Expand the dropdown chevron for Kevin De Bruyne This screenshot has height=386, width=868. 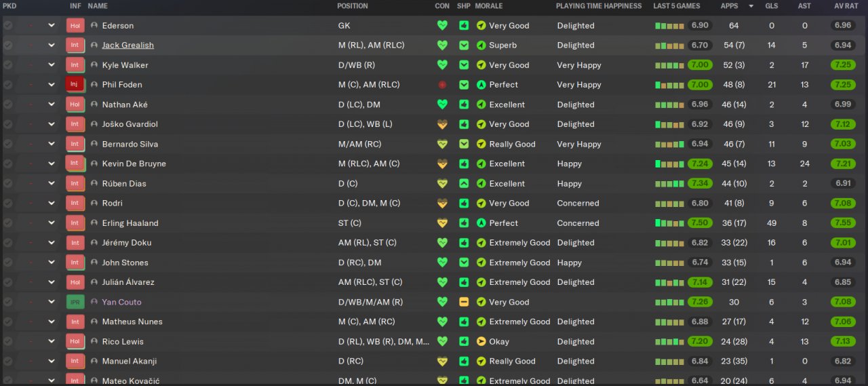[x=52, y=163]
